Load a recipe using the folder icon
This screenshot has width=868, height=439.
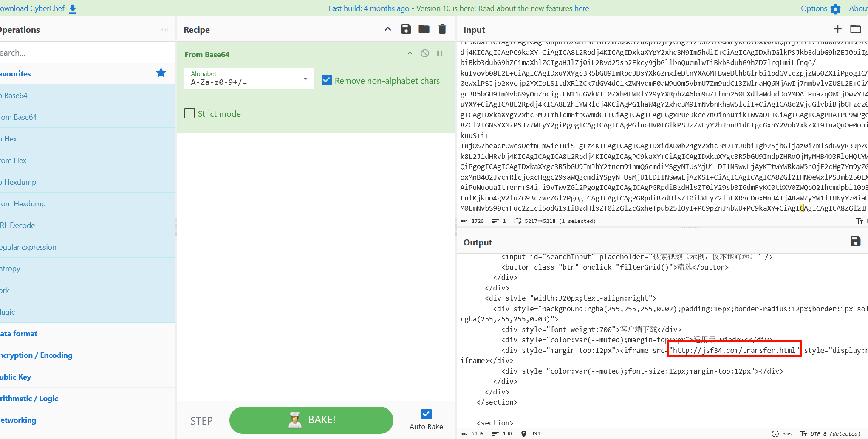tap(424, 29)
